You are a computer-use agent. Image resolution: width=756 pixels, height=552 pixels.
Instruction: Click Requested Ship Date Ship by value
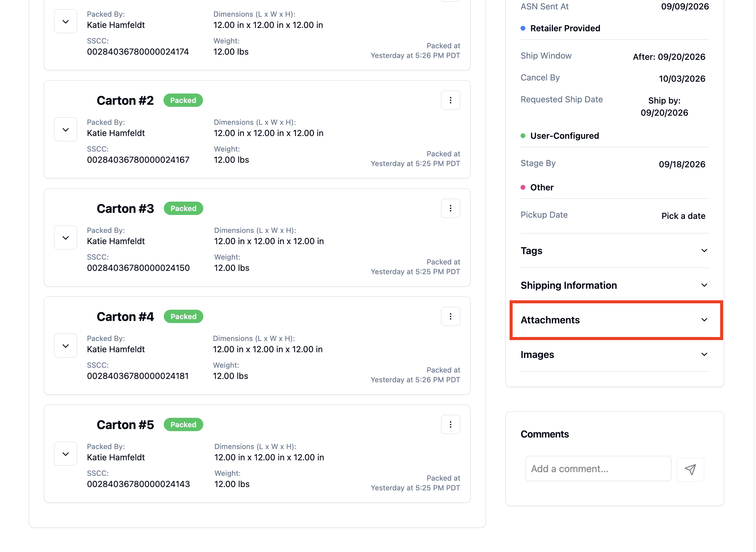tap(664, 106)
